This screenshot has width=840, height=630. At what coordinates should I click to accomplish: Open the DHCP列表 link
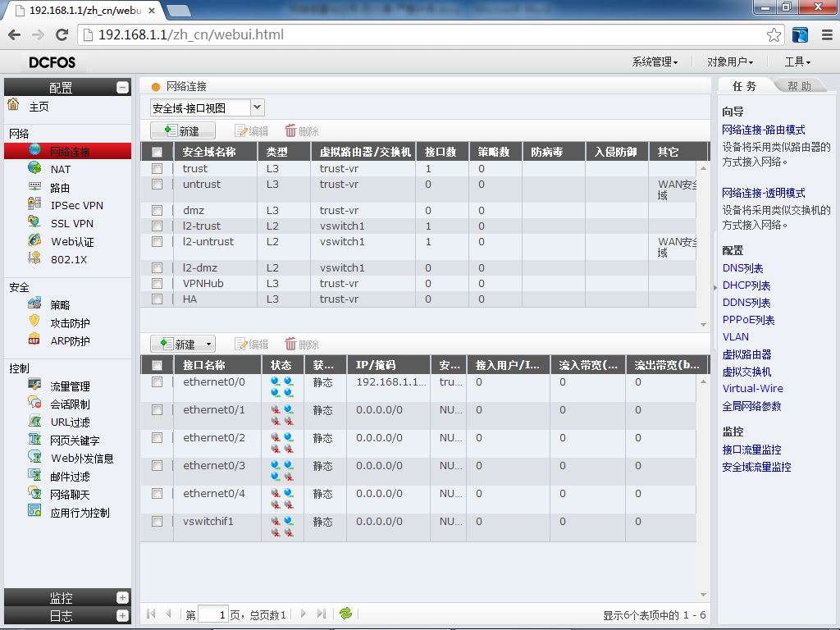(x=746, y=285)
